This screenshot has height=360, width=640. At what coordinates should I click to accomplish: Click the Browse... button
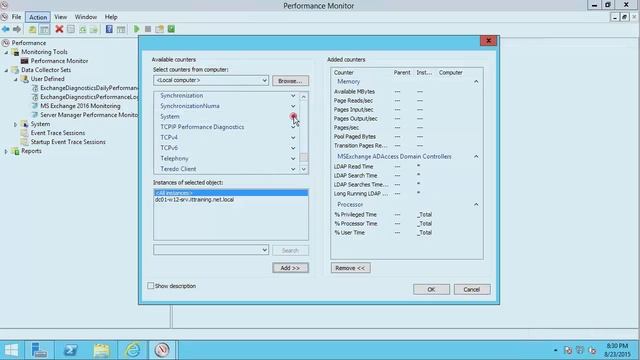290,81
